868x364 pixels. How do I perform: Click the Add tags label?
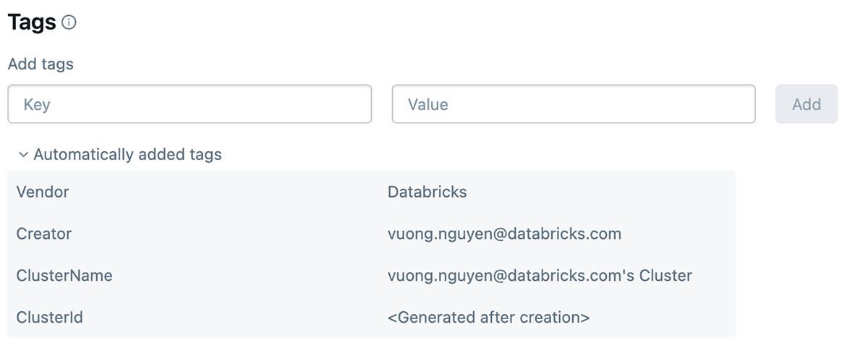coord(41,64)
